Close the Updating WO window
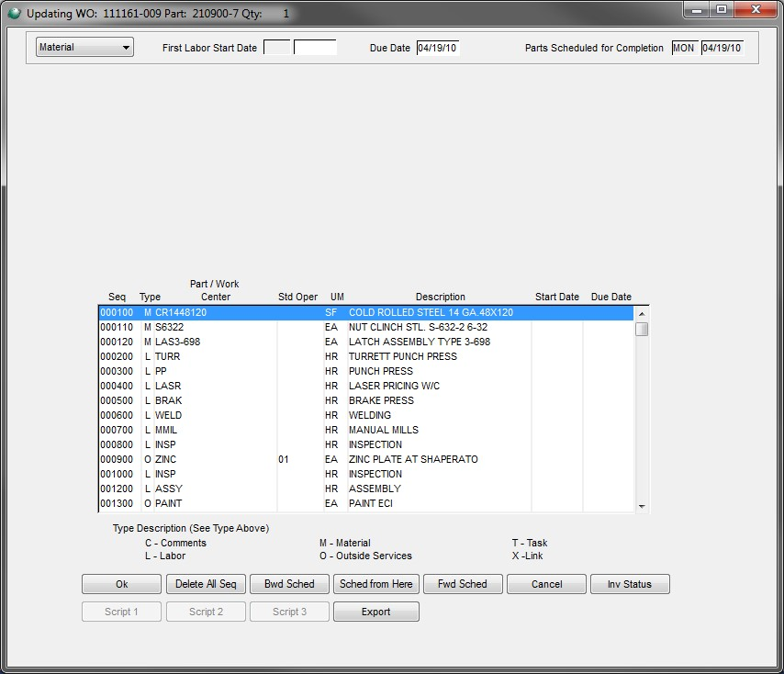Image resolution: width=784 pixels, height=674 pixels. pos(756,9)
